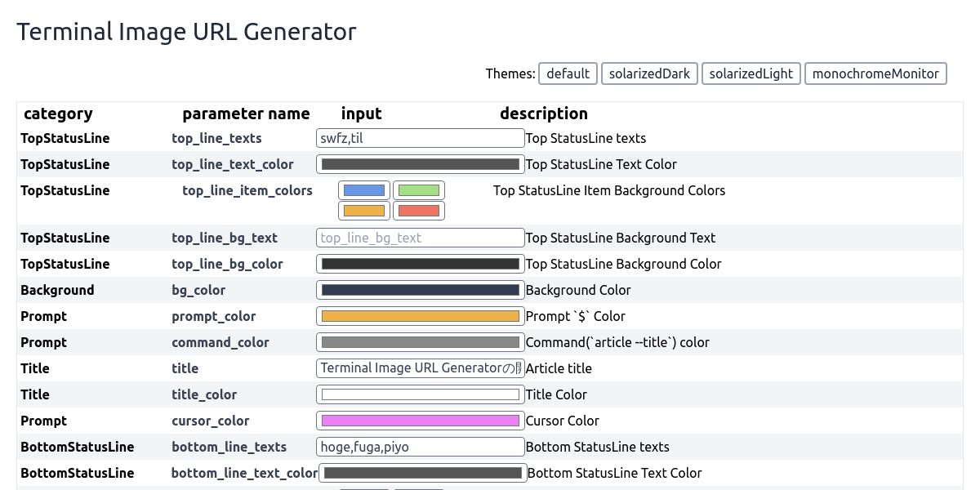Click the top_line_texts input field
Image resolution: width=980 pixels, height=490 pixels.
tap(420, 138)
